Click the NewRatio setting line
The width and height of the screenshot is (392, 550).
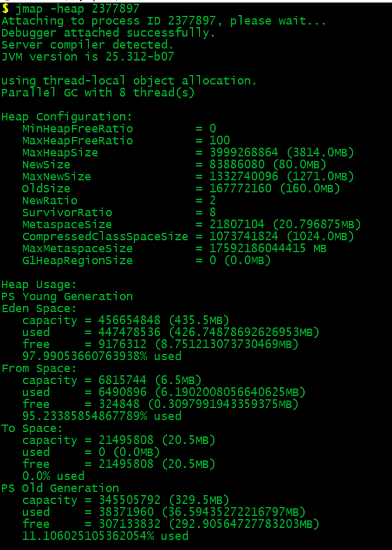point(119,201)
